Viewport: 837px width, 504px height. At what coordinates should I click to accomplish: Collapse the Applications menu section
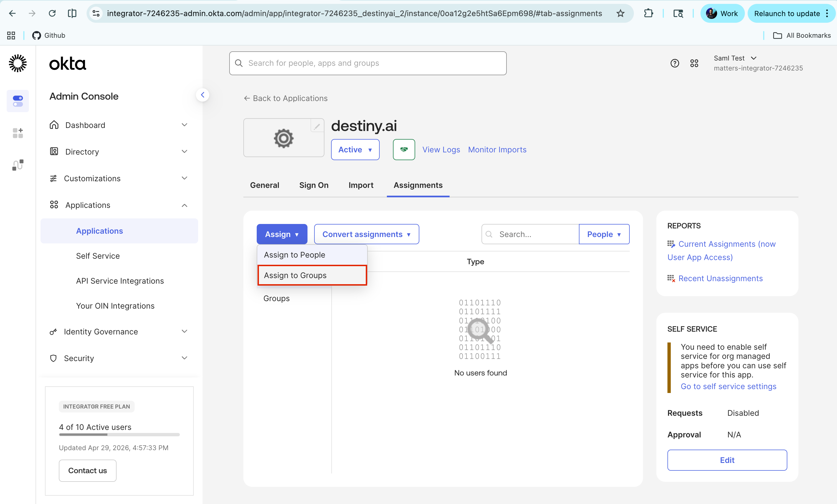pyautogui.click(x=119, y=205)
